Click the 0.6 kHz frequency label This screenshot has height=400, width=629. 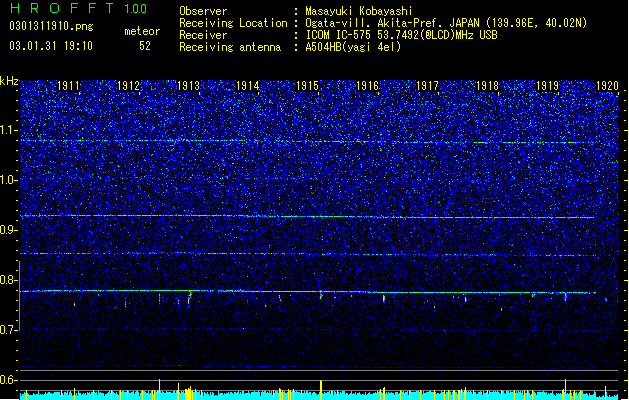9,380
